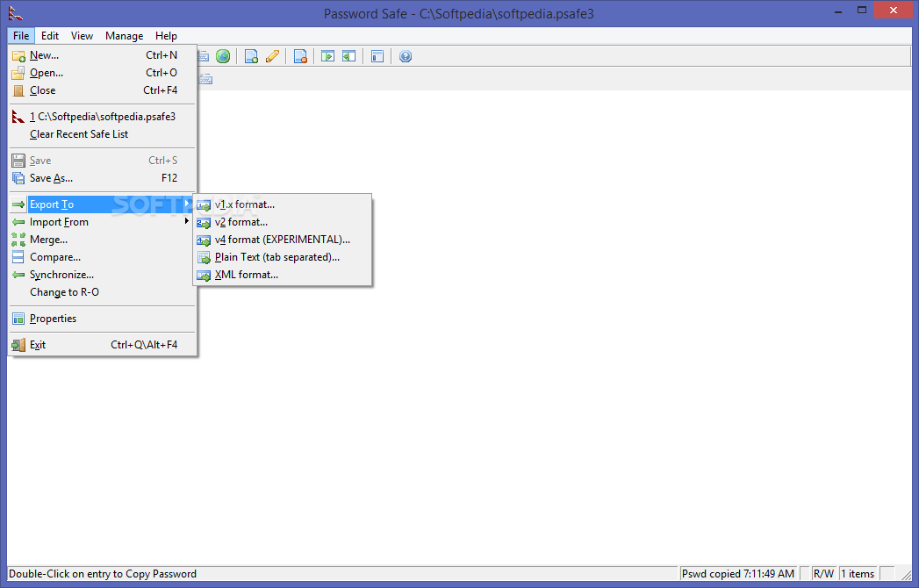Image resolution: width=919 pixels, height=588 pixels.
Task: Open the Options toolbar icon
Action: [x=377, y=56]
